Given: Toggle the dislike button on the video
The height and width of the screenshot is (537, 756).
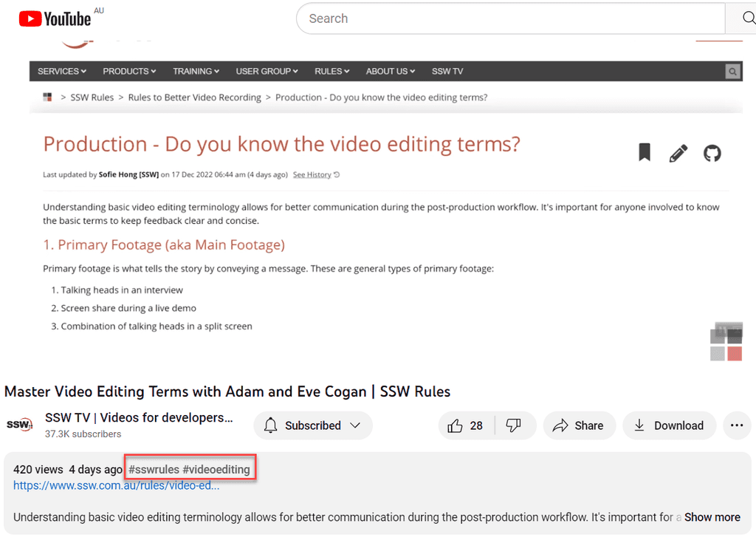Looking at the screenshot, I should tap(513, 425).
